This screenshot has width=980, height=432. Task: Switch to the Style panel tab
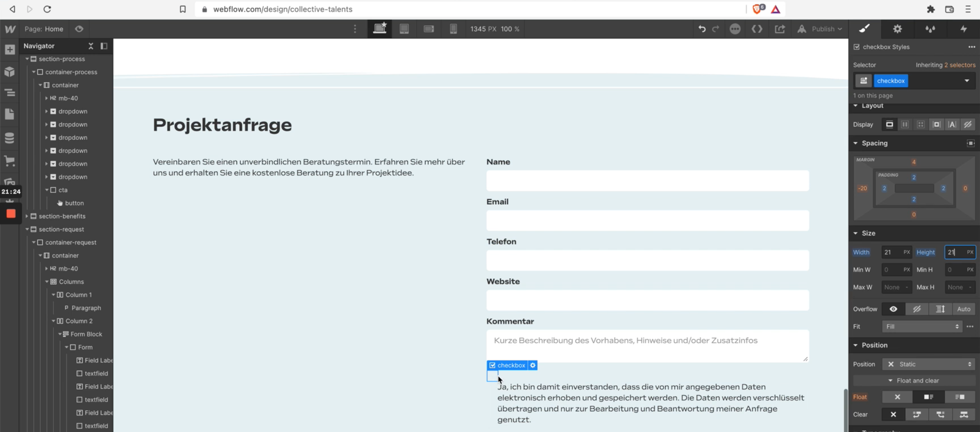click(864, 29)
